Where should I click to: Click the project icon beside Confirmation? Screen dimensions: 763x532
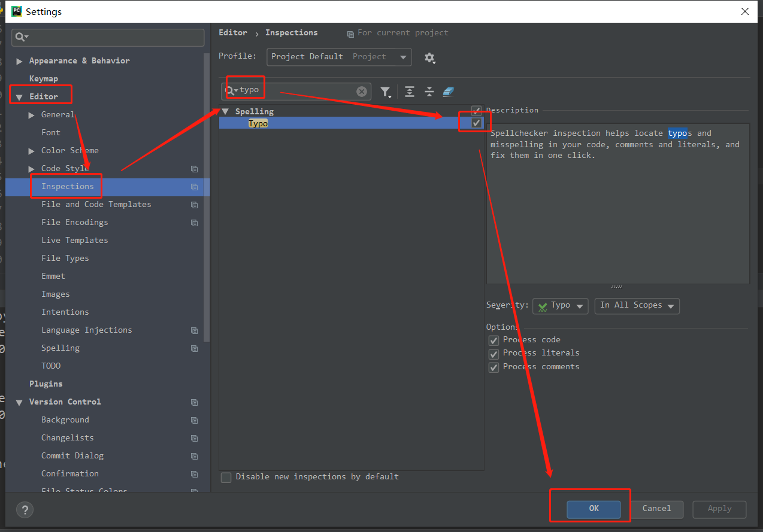(194, 474)
